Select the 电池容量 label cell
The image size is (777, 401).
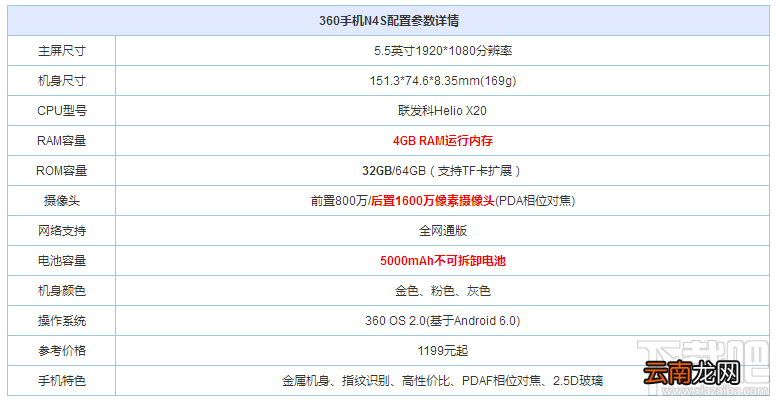coord(61,261)
